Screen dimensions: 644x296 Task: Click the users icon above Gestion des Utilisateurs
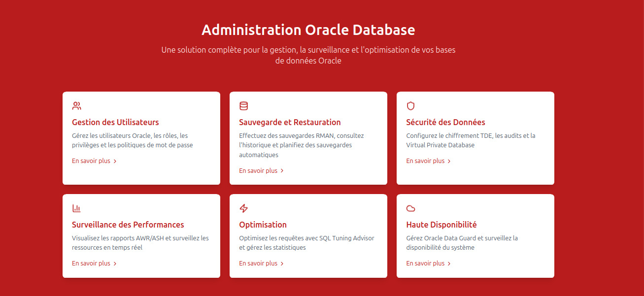coord(76,106)
